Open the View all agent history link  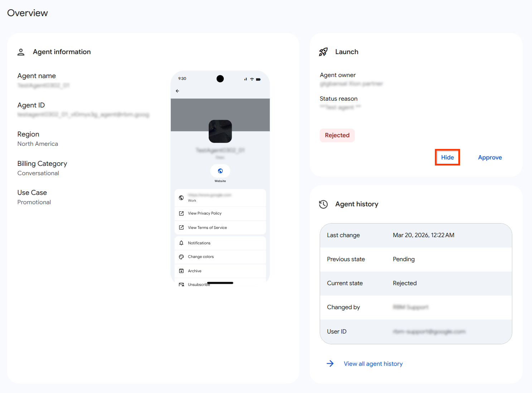373,363
